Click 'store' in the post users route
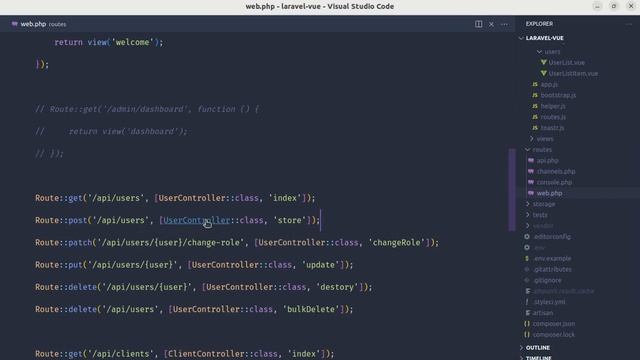This screenshot has height=360, width=640. pos(289,220)
